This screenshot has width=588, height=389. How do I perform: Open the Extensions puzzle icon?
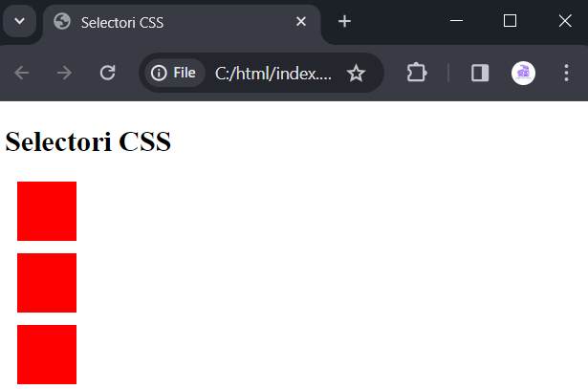point(417,73)
